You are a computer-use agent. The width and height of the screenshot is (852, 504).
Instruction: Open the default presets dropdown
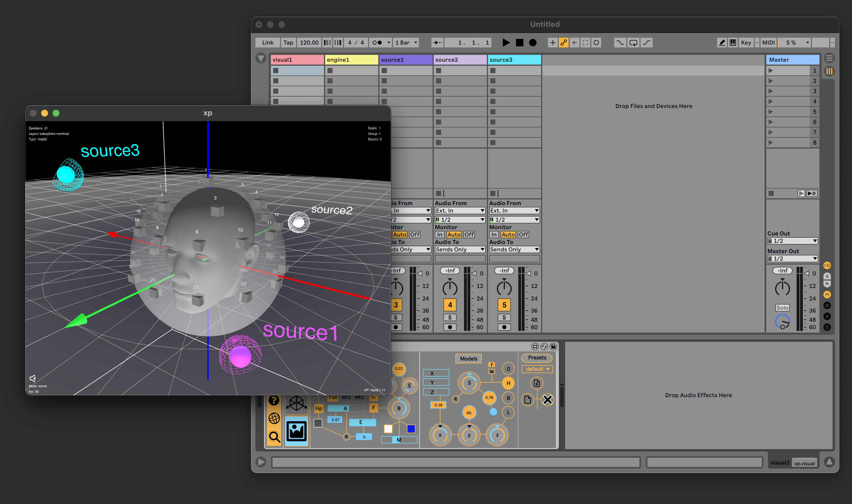537,369
